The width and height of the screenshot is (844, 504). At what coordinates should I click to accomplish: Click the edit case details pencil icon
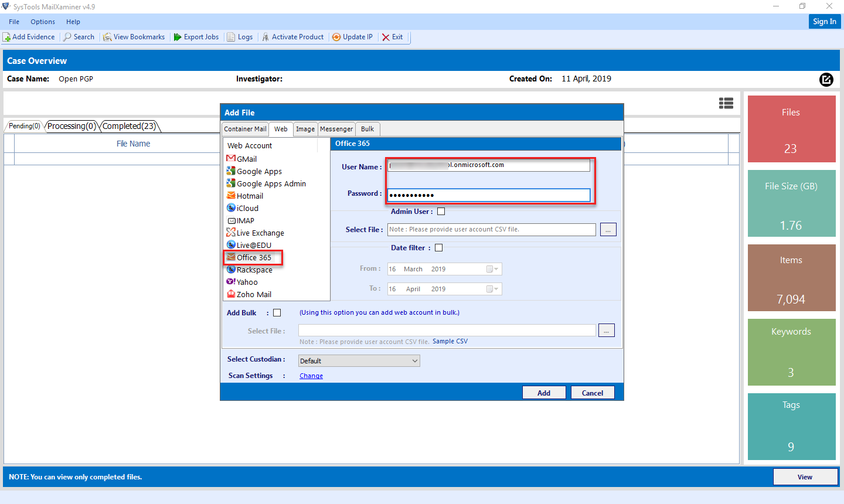tap(826, 80)
